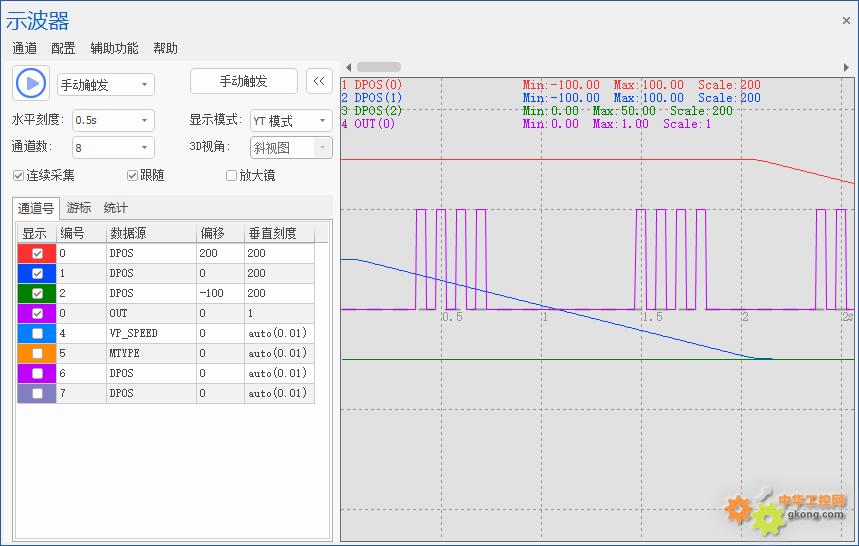Image resolution: width=859 pixels, height=546 pixels.
Task: Expand the 水平刻度 0.5s dropdown
Action: pyautogui.click(x=113, y=121)
